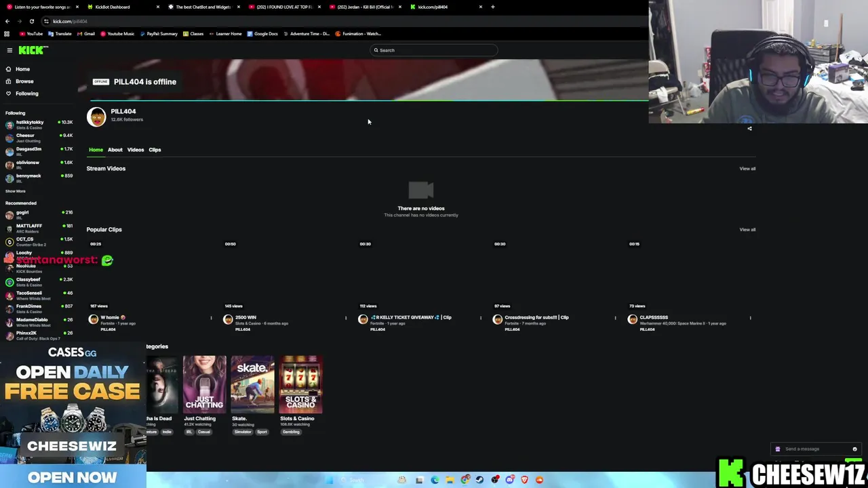Viewport: 868px width, 488px height.
Task: Open followed channel Dasgasd3m
Action: (38, 151)
